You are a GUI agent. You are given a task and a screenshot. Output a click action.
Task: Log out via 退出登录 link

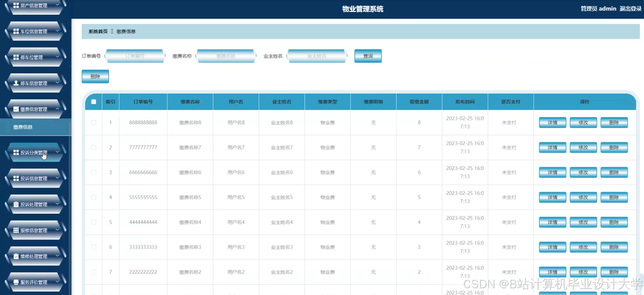[x=630, y=9]
